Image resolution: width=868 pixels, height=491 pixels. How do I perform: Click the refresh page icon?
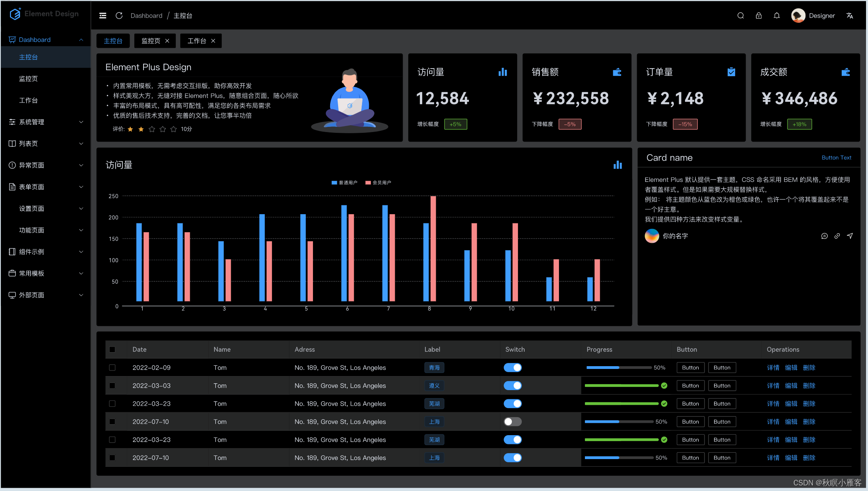119,16
